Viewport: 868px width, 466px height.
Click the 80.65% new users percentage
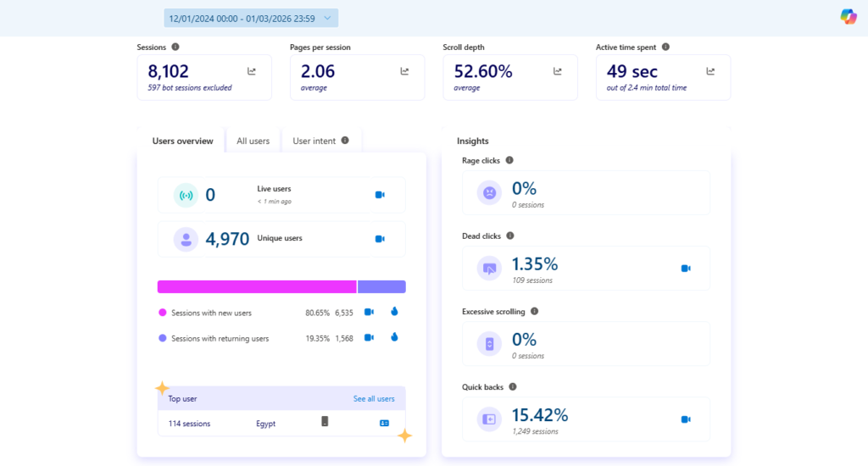click(x=317, y=313)
